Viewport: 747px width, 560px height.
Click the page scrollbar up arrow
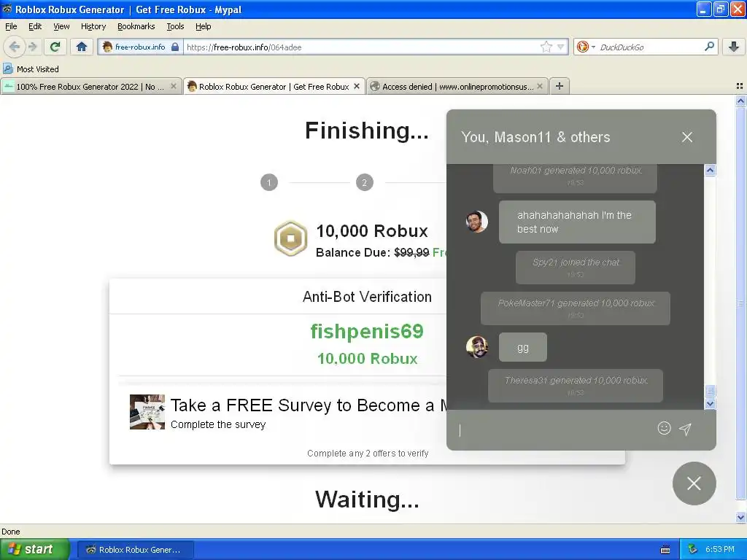740,101
